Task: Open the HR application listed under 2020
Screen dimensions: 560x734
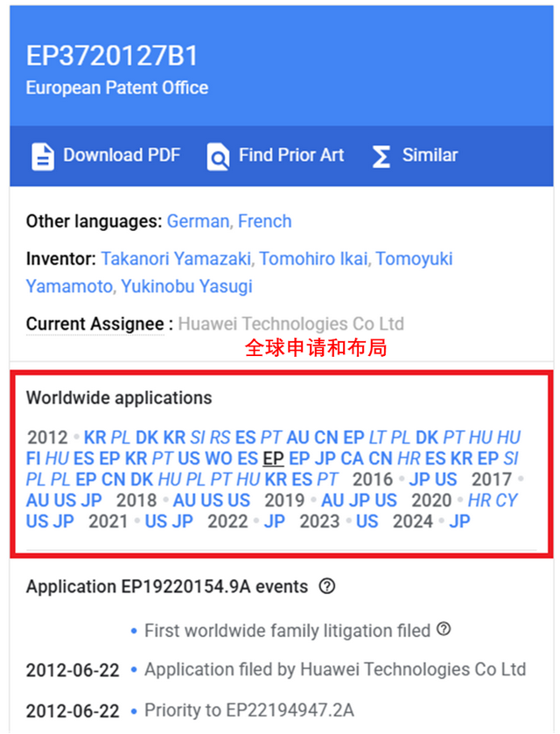Action: pos(479,500)
